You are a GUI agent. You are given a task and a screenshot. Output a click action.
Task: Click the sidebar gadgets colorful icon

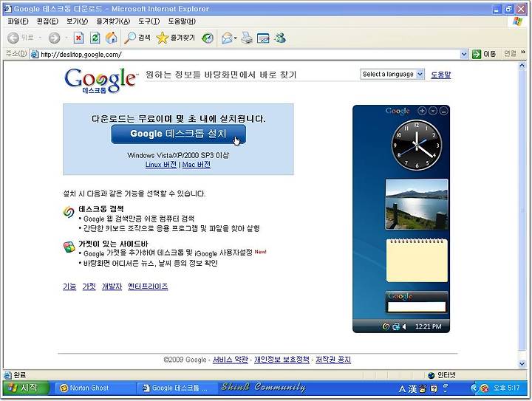pyautogui.click(x=69, y=247)
